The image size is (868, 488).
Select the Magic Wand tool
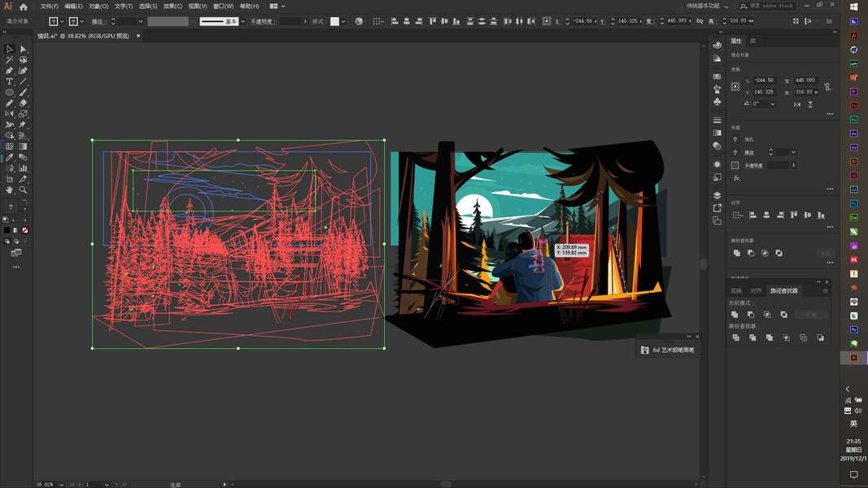pyautogui.click(x=10, y=59)
